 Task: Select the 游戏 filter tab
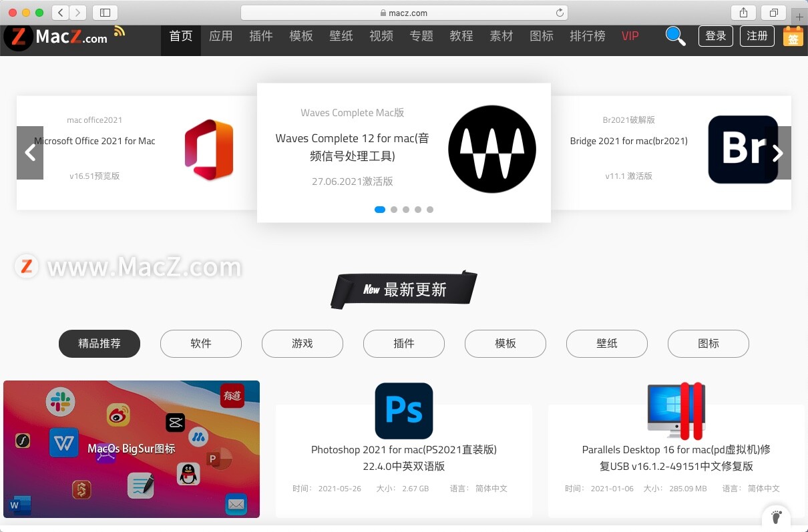[302, 344]
